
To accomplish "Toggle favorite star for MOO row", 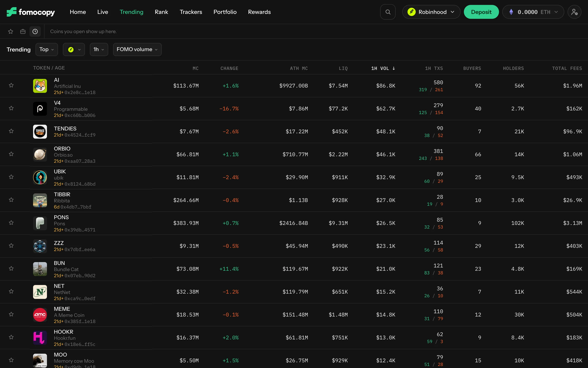I will coord(11,360).
